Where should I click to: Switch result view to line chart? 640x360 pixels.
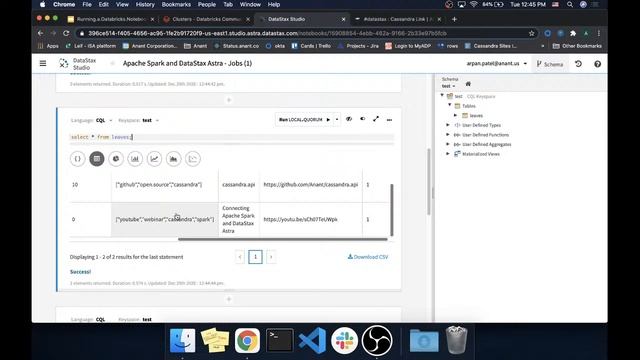pos(154,159)
